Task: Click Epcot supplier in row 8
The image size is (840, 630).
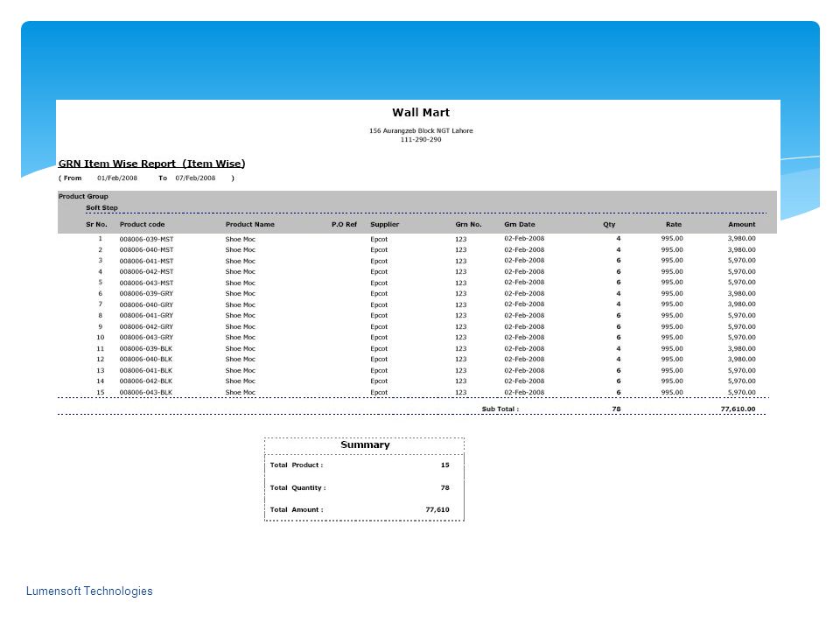Action: [x=379, y=316]
